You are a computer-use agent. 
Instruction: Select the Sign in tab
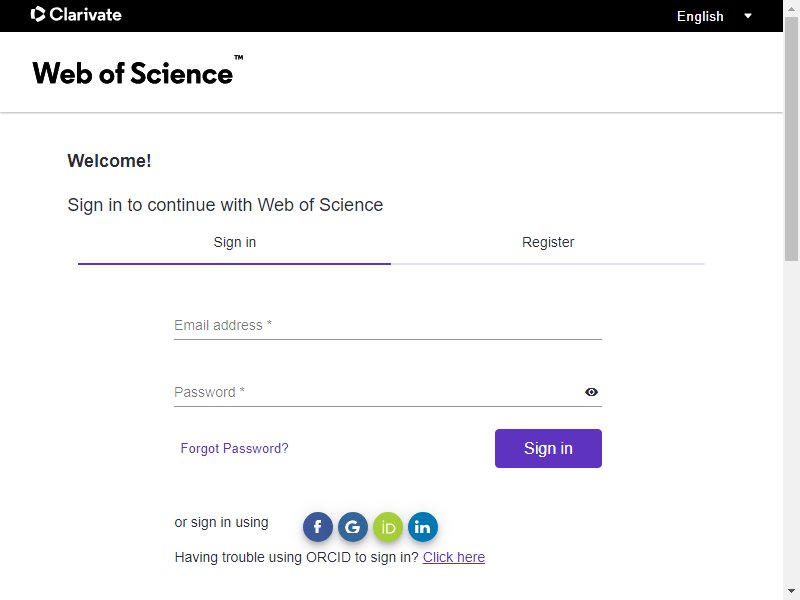pyautogui.click(x=235, y=242)
